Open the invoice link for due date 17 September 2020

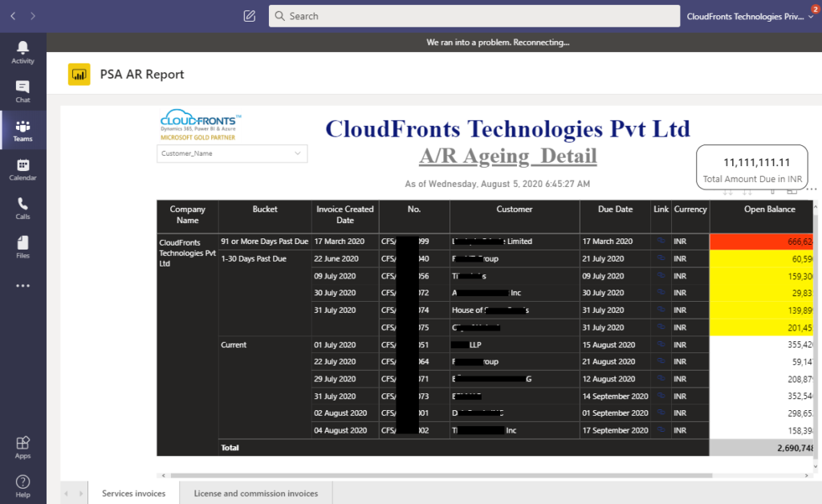(661, 430)
